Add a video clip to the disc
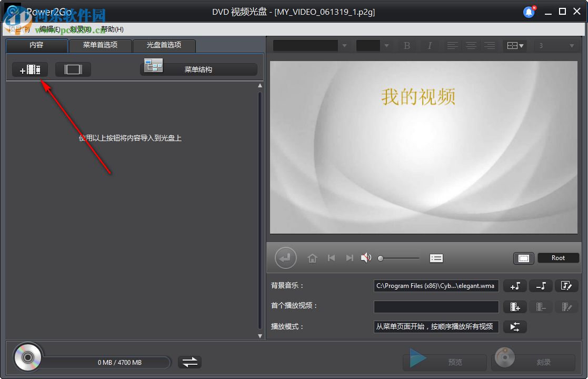The height and width of the screenshot is (379, 588). (x=29, y=69)
